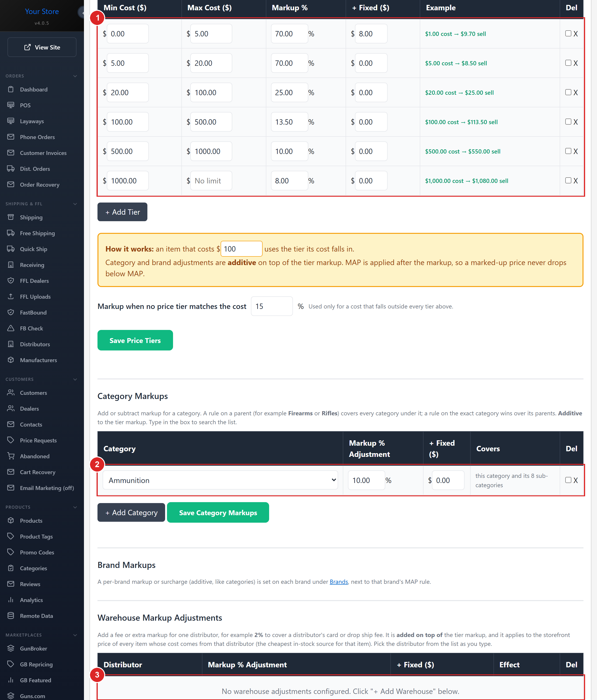
Task: Open the Abandoned cart icon
Action: [x=11, y=456]
